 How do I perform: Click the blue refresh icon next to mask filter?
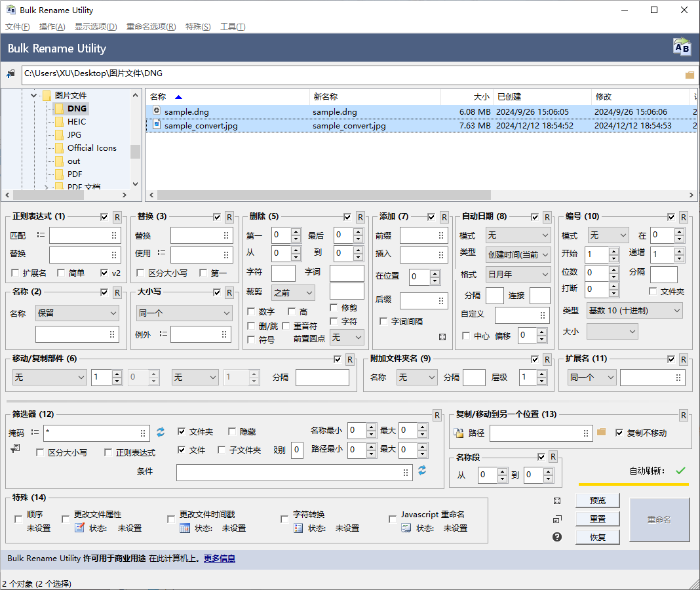(160, 433)
